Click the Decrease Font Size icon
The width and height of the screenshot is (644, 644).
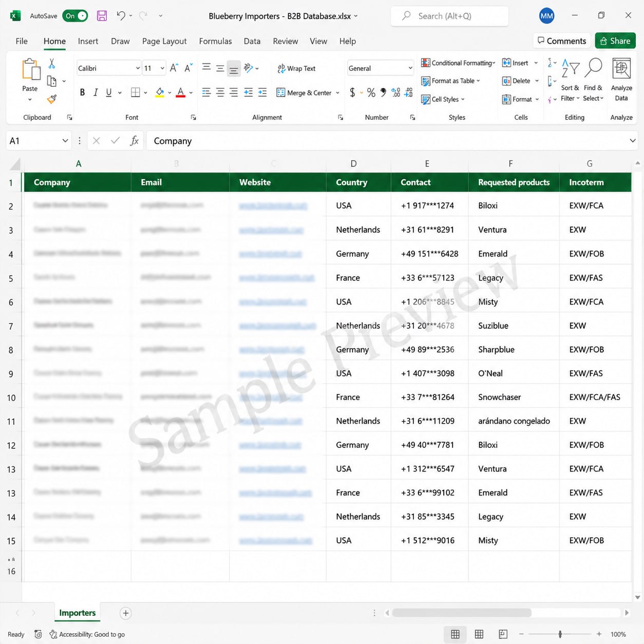click(x=188, y=68)
